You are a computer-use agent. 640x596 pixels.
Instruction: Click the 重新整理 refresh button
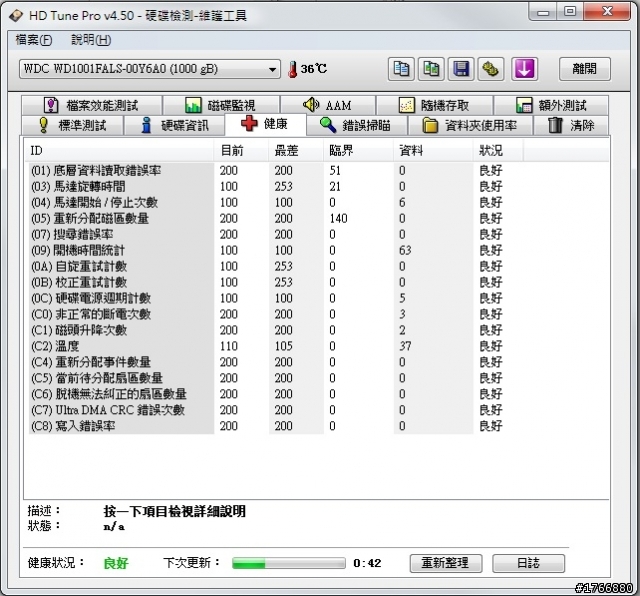point(446,563)
